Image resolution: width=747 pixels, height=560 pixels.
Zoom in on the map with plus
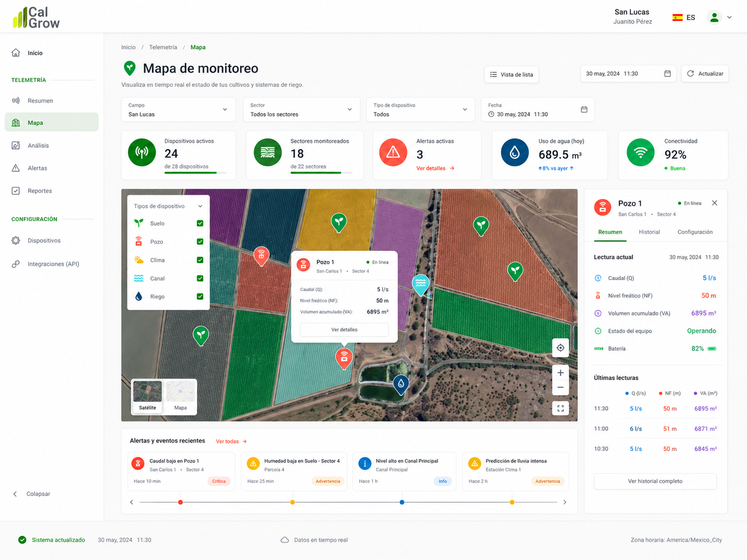pyautogui.click(x=560, y=372)
